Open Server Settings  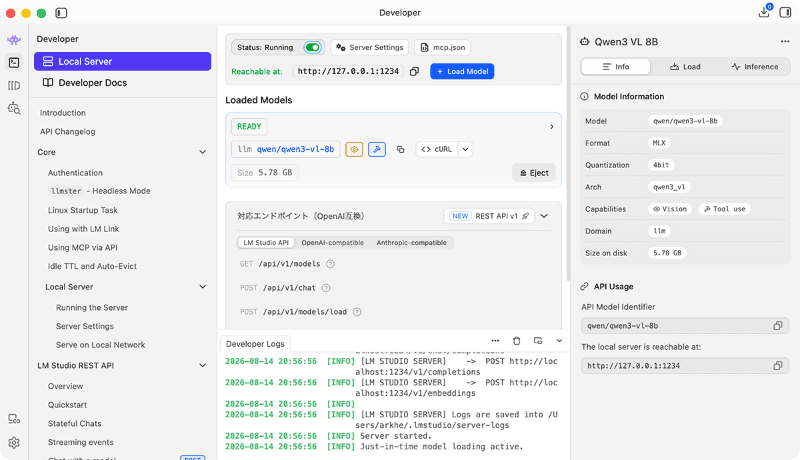click(370, 47)
